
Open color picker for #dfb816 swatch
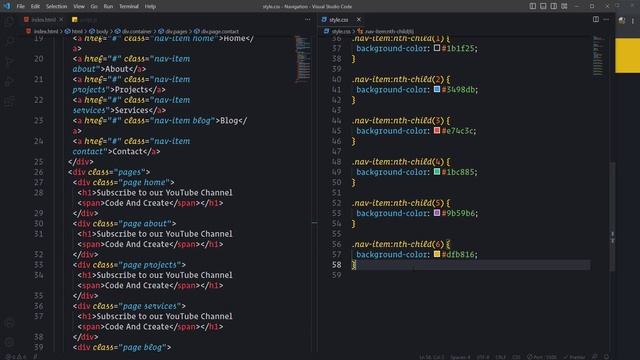pyautogui.click(x=437, y=254)
